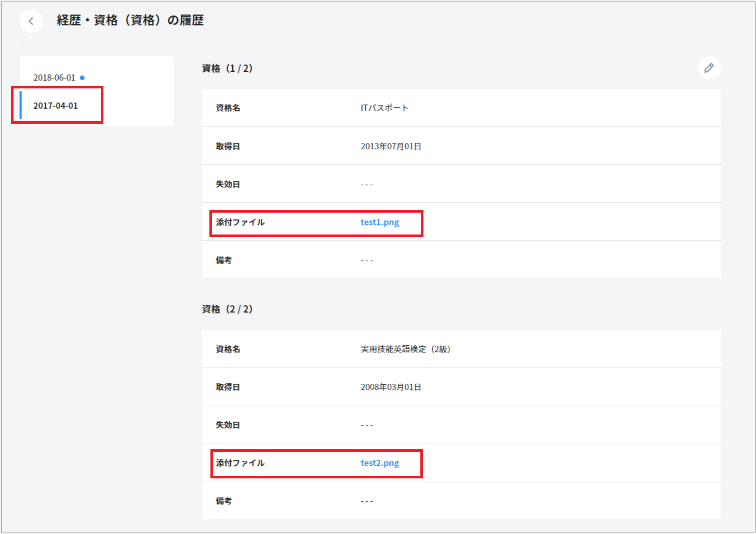Click the 実用技能英語検定（2級）value
The image size is (756, 534).
(x=405, y=349)
